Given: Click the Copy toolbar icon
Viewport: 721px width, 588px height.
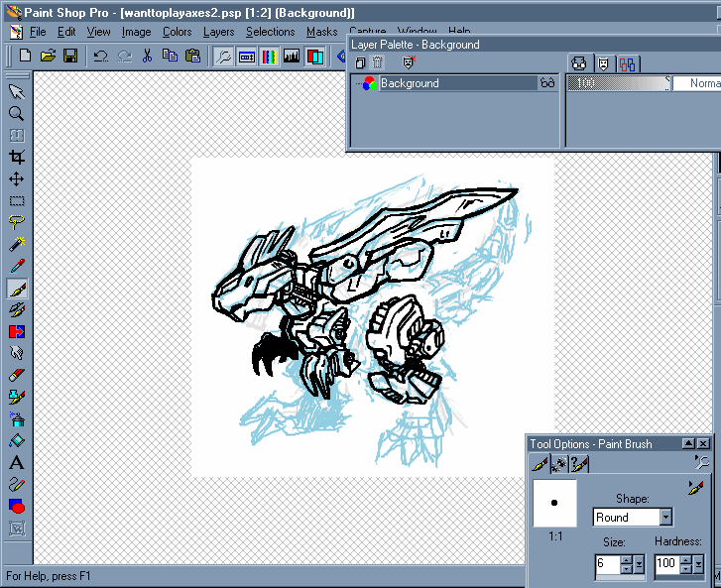Looking at the screenshot, I should 171,57.
